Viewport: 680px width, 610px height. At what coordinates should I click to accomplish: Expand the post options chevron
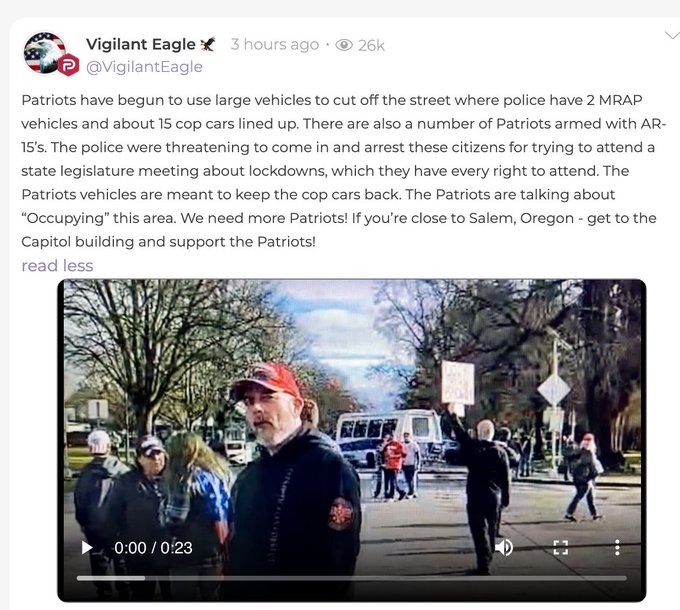coord(673,35)
